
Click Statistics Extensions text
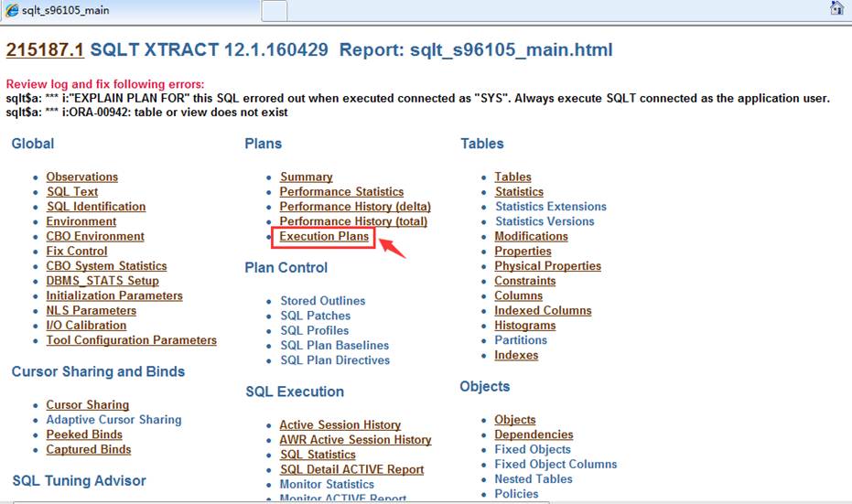tap(551, 207)
